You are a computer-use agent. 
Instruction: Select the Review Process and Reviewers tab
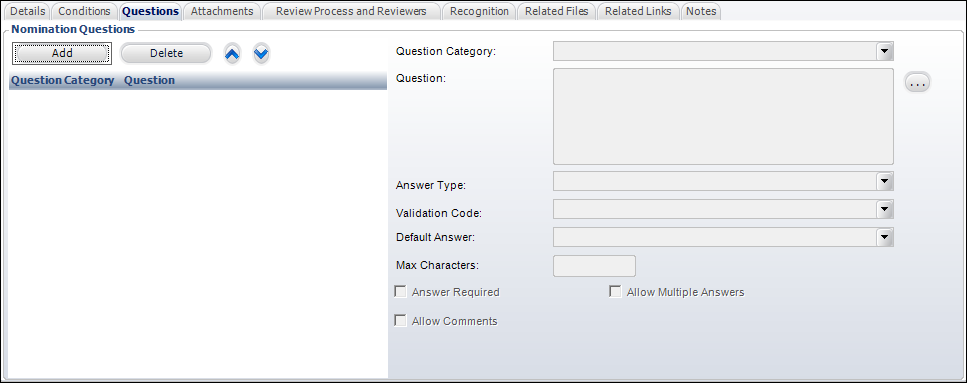click(x=352, y=11)
